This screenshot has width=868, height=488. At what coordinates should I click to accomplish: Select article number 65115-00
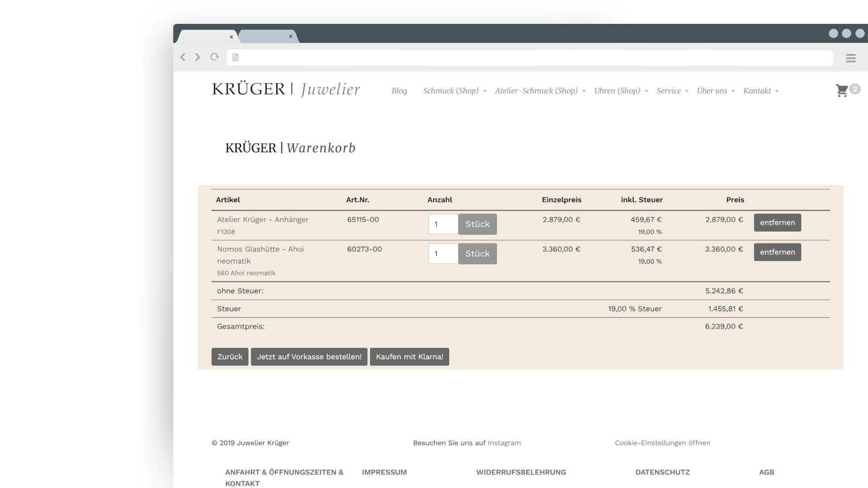click(x=363, y=220)
